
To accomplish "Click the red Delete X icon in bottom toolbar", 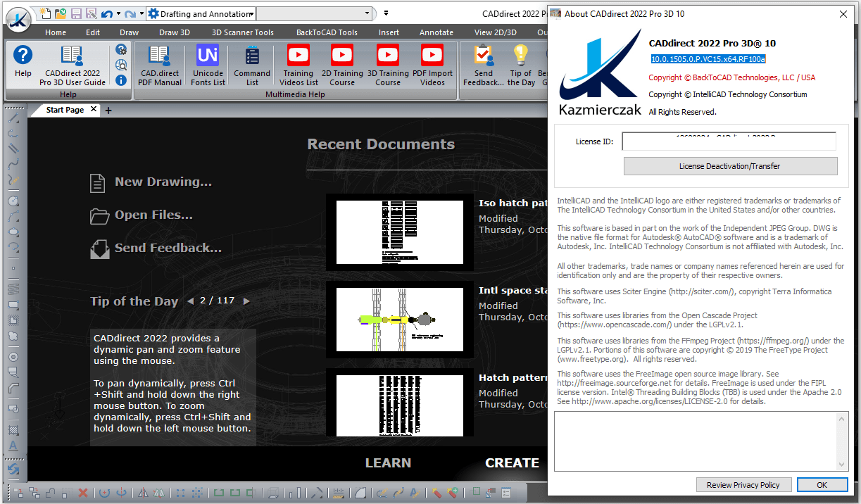I will pyautogui.click(x=83, y=493).
